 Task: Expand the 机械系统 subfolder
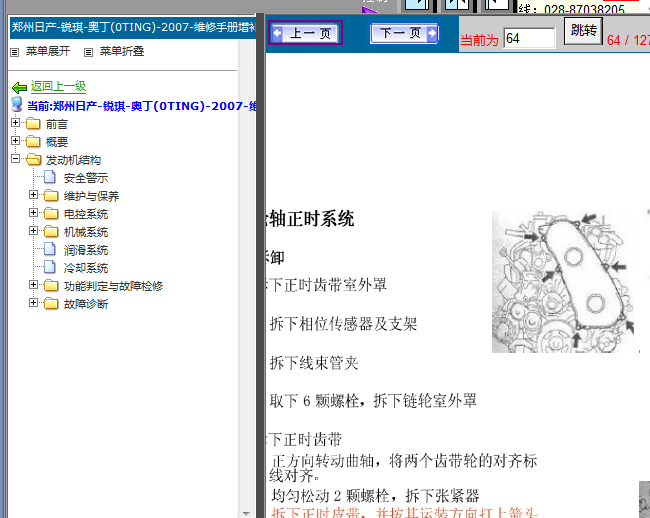pos(34,230)
